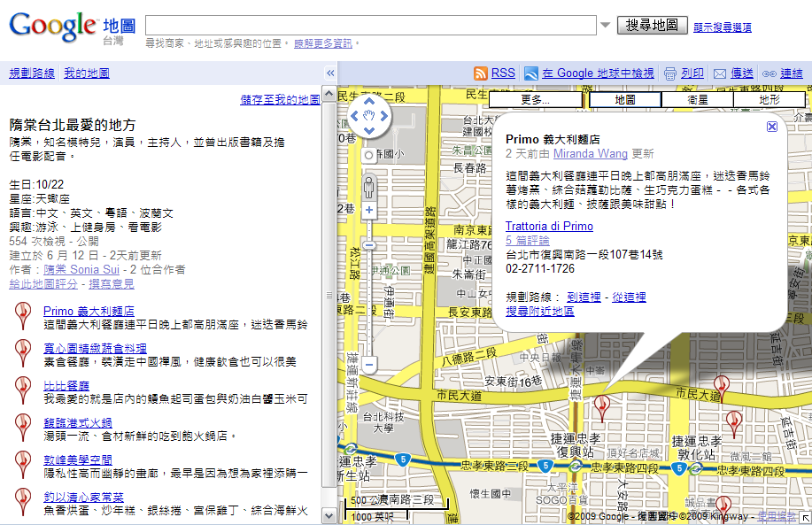Pan the map up with arrow
The height and width of the screenshot is (525, 812).
tap(368, 102)
